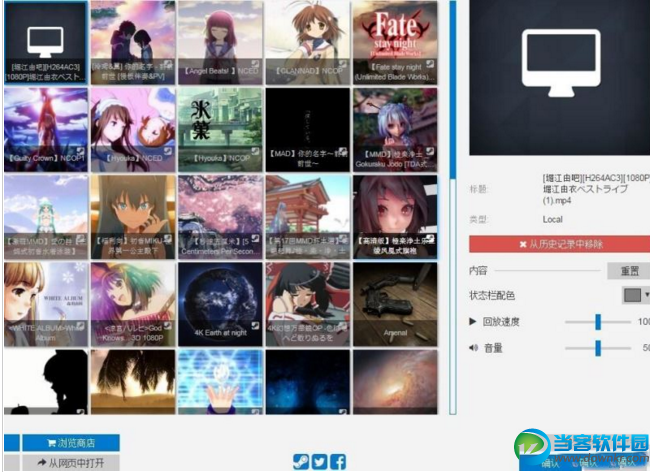Open the Twitter icon link
Image resolution: width=650 pixels, height=472 pixels.
click(320, 461)
